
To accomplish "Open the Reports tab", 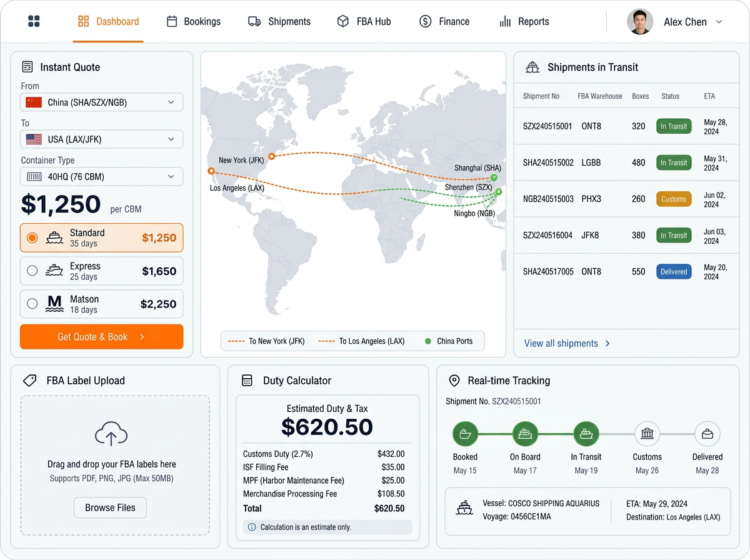I will tap(524, 21).
